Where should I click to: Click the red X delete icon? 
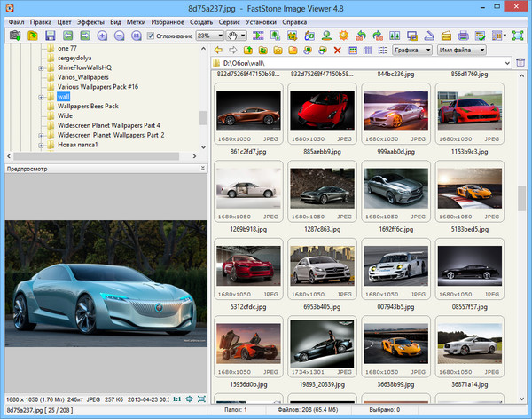pos(337,51)
